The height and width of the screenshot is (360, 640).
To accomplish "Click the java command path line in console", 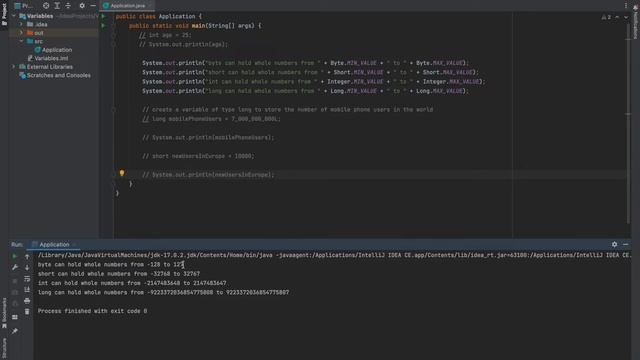I will 334,255.
